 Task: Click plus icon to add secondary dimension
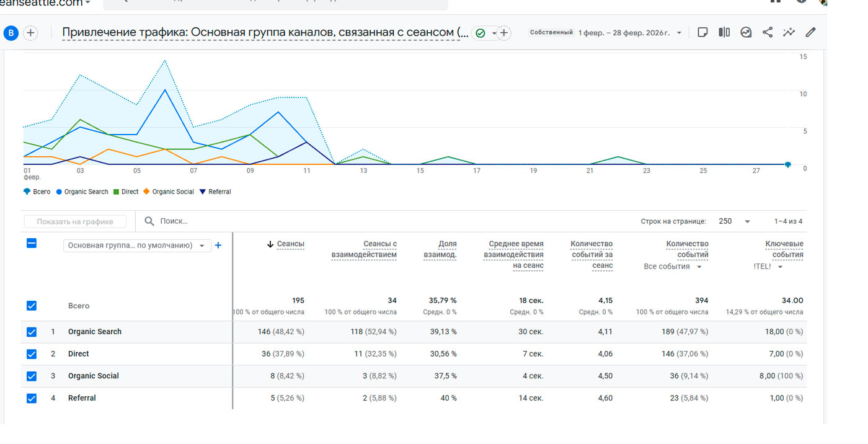click(218, 246)
